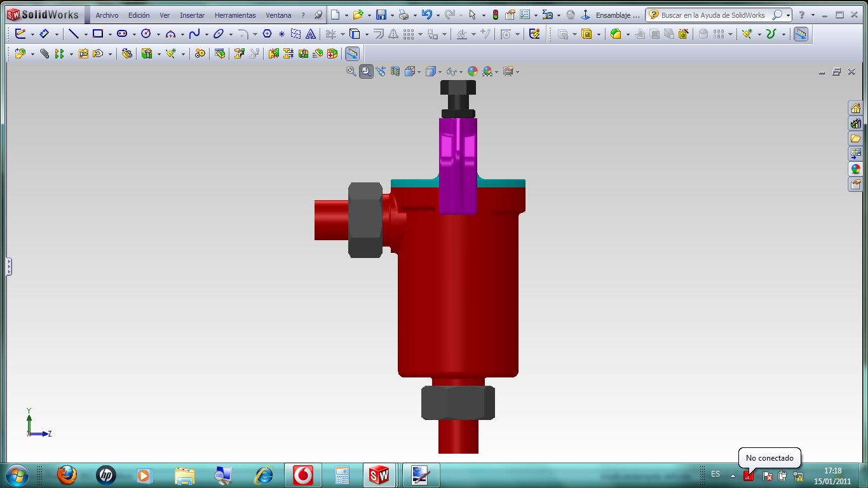Expand the help search type dropdown

[x=788, y=15]
